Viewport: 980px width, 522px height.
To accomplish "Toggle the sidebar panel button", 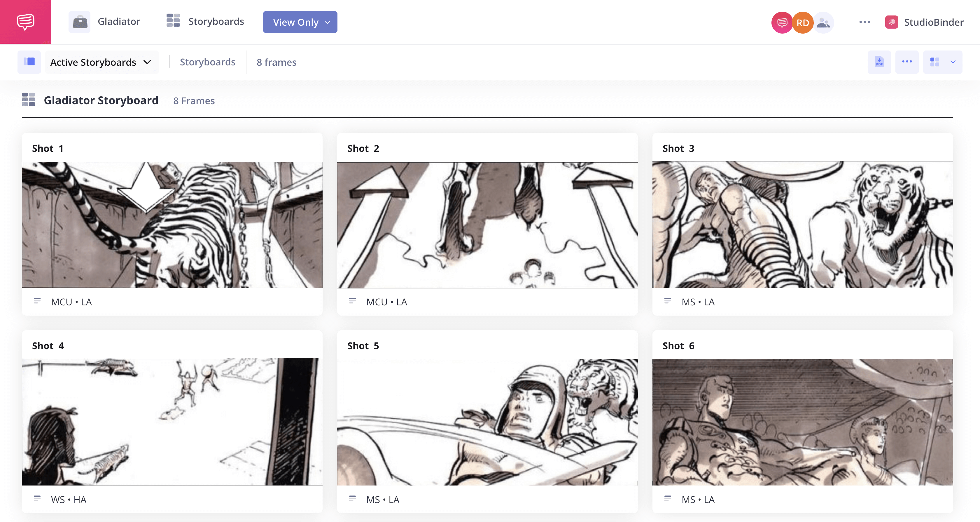I will coord(29,62).
